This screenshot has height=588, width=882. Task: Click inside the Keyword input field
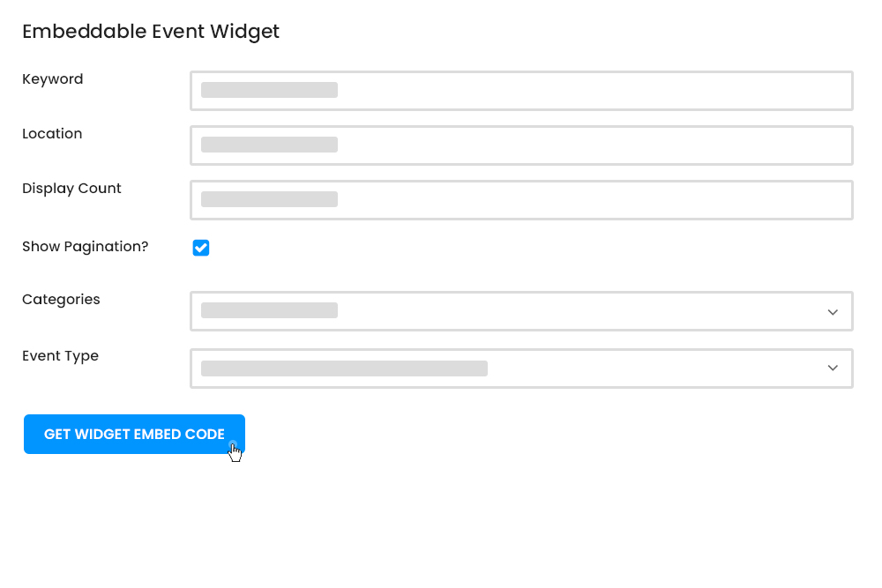click(520, 90)
